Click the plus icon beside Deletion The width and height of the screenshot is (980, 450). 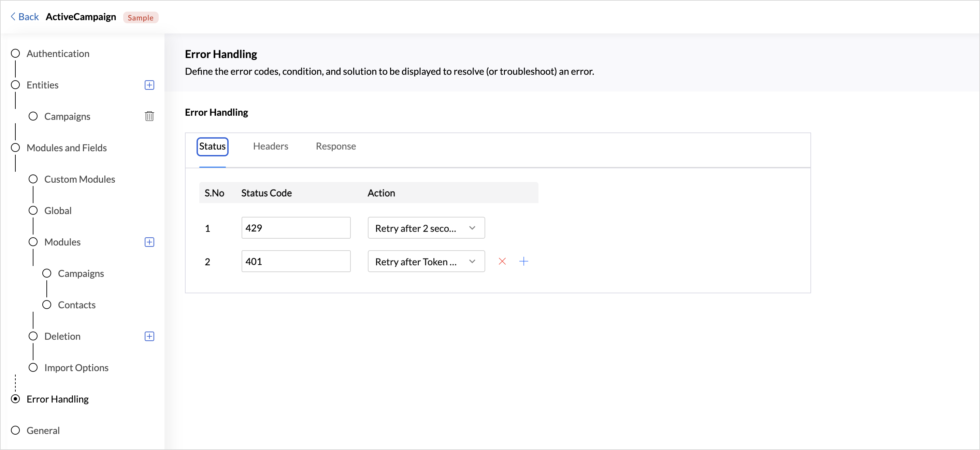click(x=149, y=336)
